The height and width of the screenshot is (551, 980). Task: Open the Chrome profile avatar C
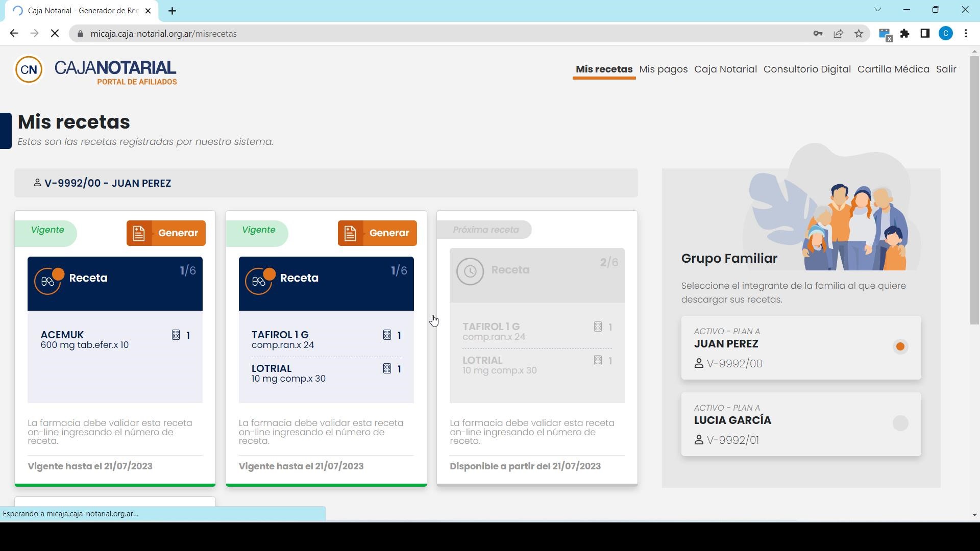coord(946,34)
